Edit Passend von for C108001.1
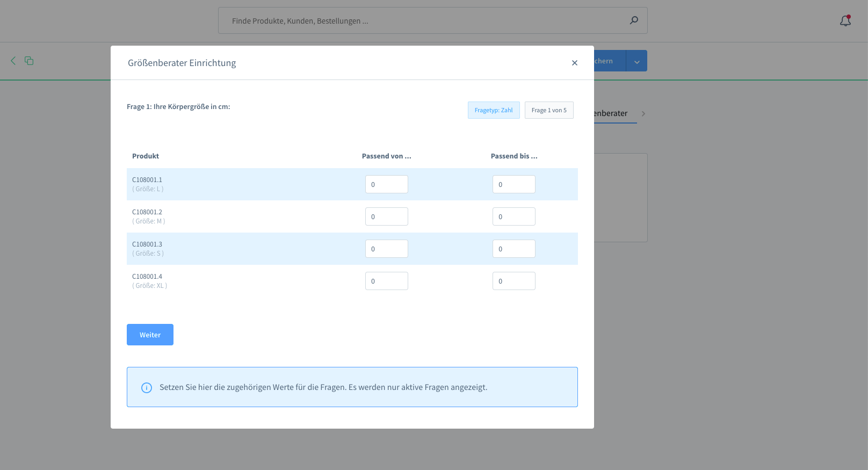This screenshot has width=868, height=470. pyautogui.click(x=387, y=184)
